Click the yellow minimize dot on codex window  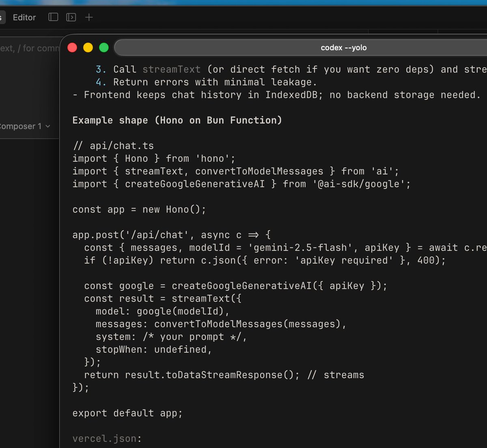(x=88, y=48)
